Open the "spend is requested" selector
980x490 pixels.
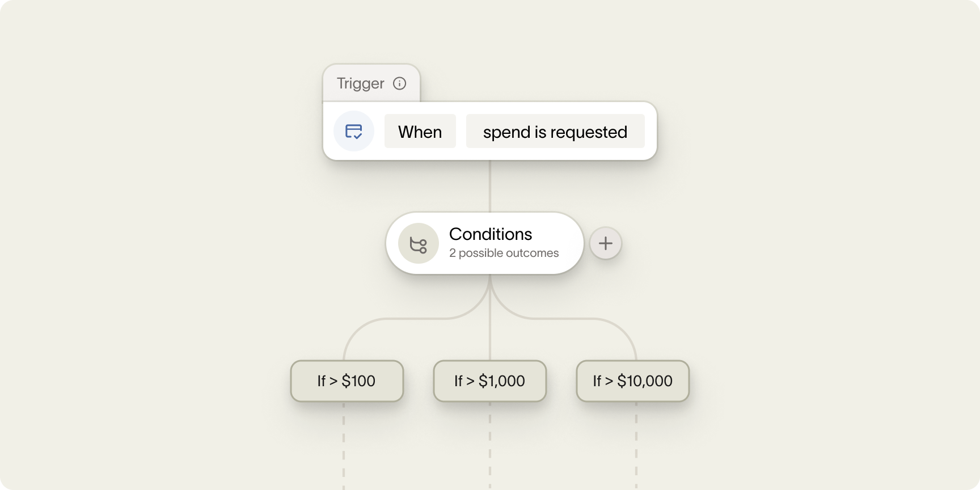coord(555,132)
